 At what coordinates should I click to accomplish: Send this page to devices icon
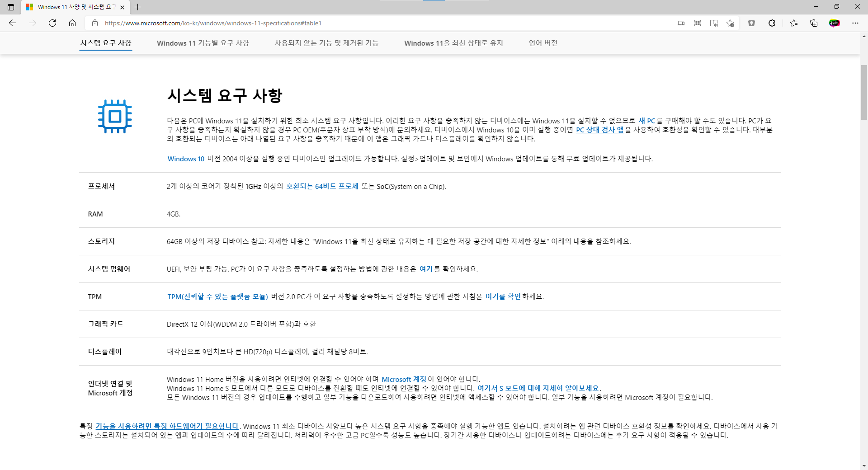point(681,23)
